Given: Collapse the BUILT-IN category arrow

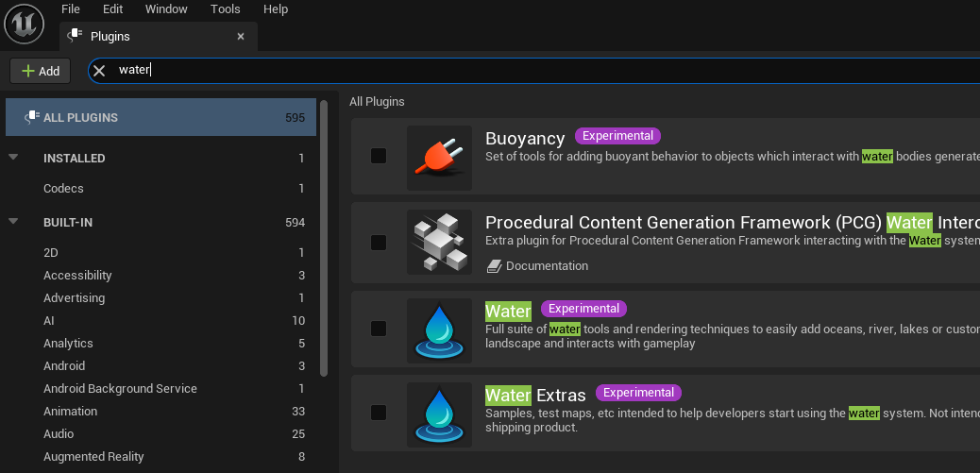Looking at the screenshot, I should [x=14, y=221].
